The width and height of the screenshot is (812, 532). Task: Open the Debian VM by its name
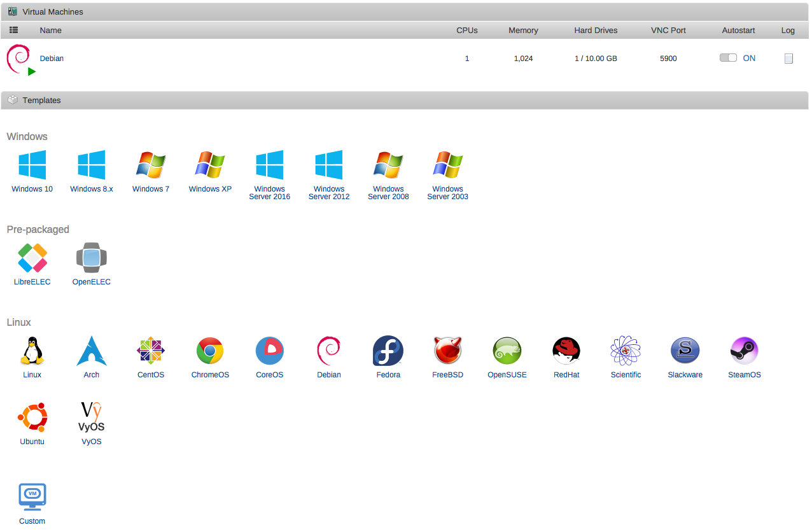52,58
